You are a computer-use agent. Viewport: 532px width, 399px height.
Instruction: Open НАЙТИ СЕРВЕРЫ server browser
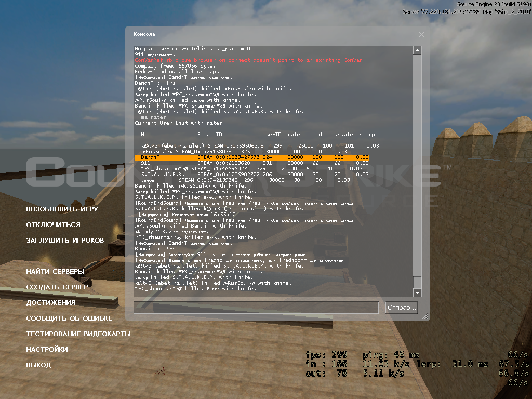click(55, 271)
